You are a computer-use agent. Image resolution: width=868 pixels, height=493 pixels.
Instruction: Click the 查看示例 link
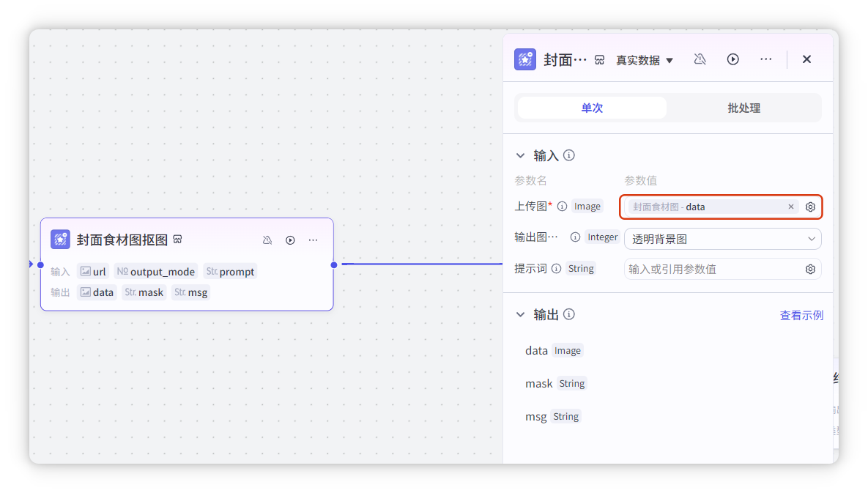[801, 316]
